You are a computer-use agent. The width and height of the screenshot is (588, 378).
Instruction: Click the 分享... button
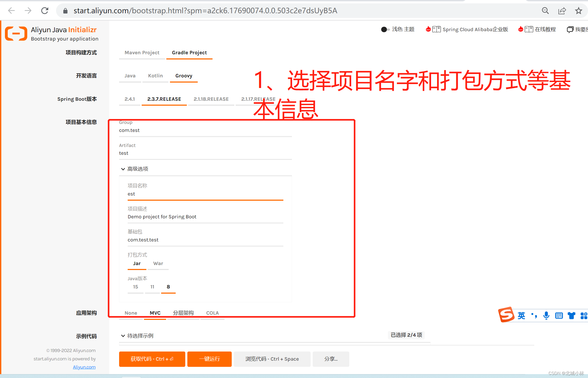click(x=331, y=359)
